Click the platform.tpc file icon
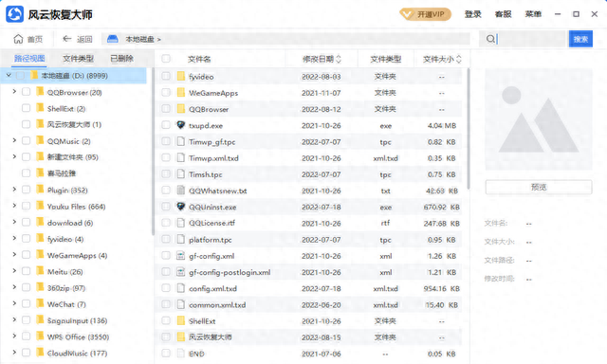The height and width of the screenshot is (364, 607). 181,239
